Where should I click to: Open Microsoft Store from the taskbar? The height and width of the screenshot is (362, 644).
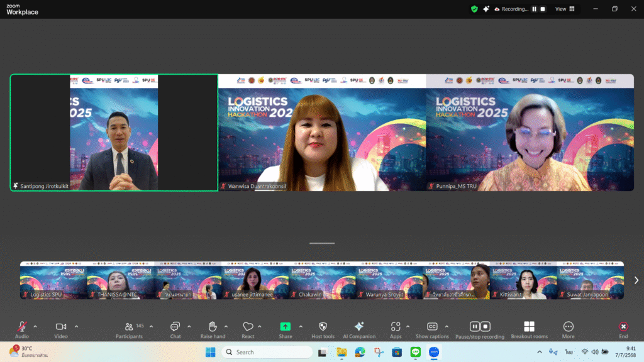pos(397,352)
